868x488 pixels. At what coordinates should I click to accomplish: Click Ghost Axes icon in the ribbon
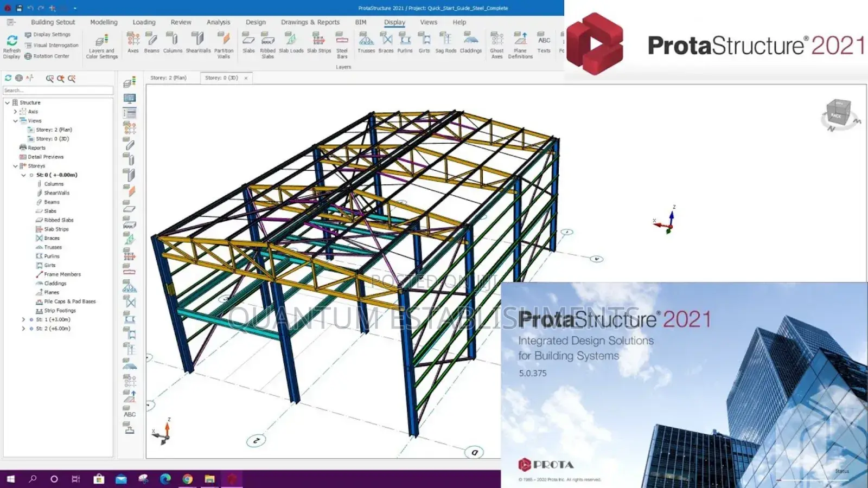(497, 38)
